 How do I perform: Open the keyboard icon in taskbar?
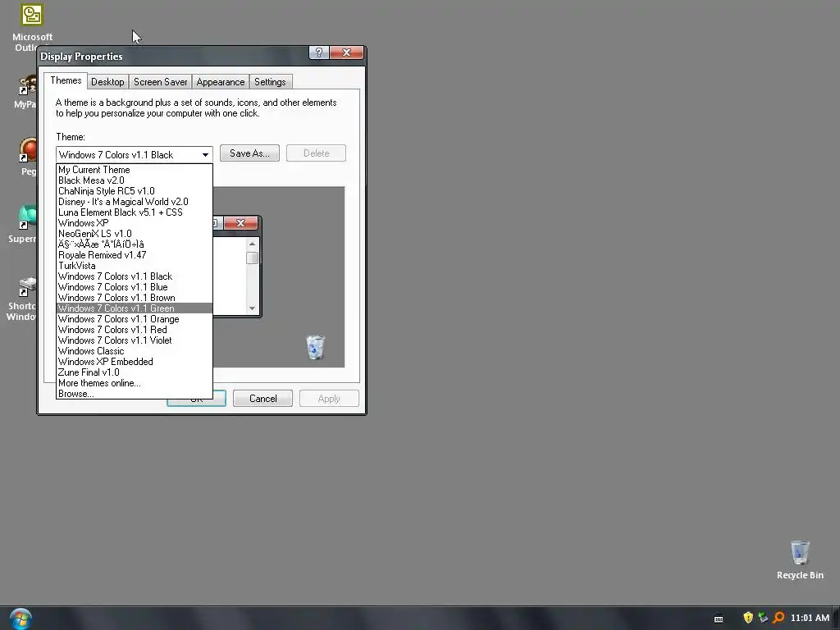719,619
